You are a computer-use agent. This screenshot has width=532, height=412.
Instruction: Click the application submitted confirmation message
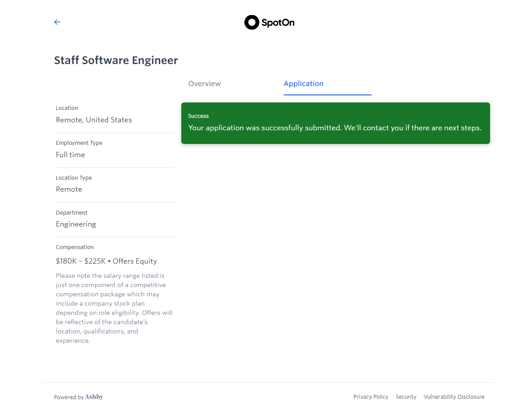click(334, 128)
